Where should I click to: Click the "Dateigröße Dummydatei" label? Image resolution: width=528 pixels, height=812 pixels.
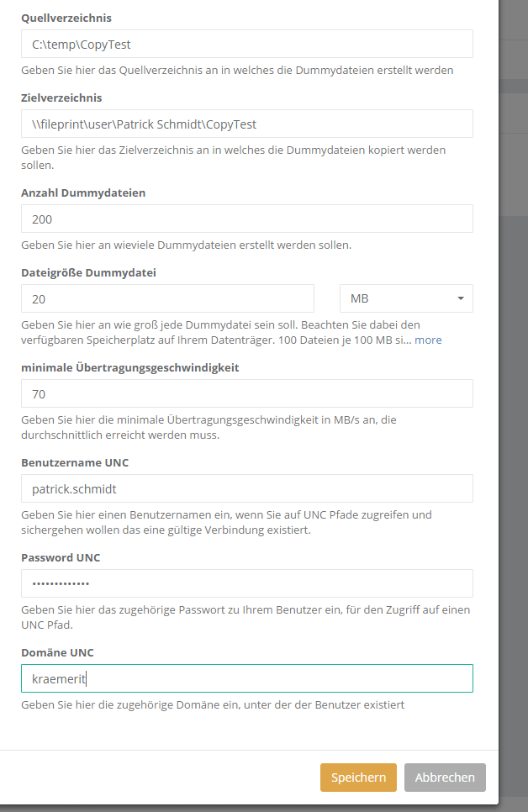[88, 272]
